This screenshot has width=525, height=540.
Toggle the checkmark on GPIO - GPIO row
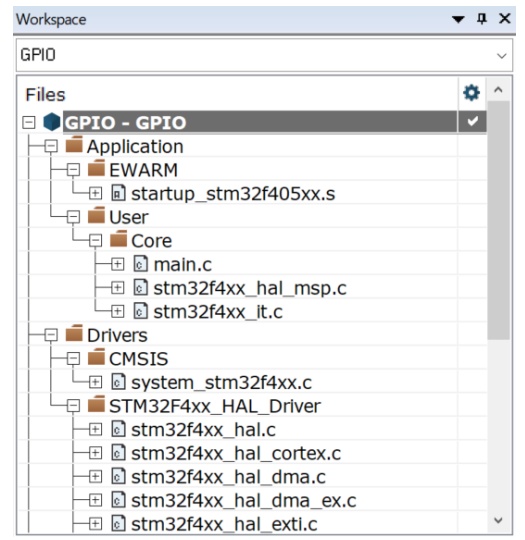472,121
